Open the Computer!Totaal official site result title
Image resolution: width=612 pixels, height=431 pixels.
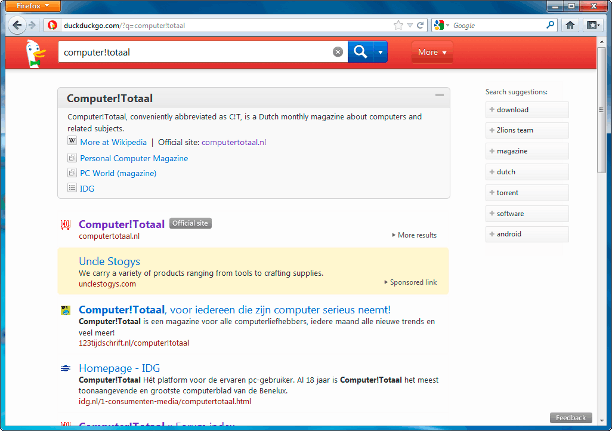tap(121, 224)
